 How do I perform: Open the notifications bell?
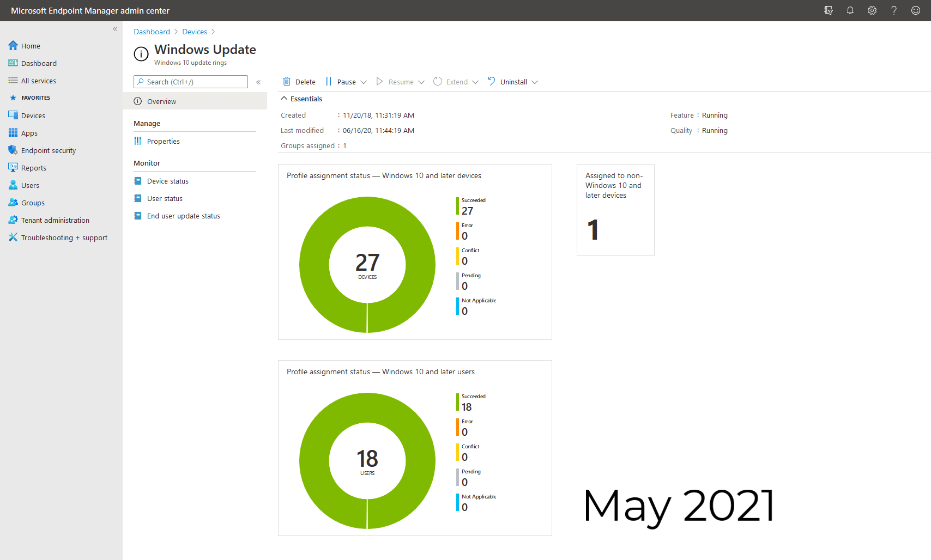coord(850,10)
